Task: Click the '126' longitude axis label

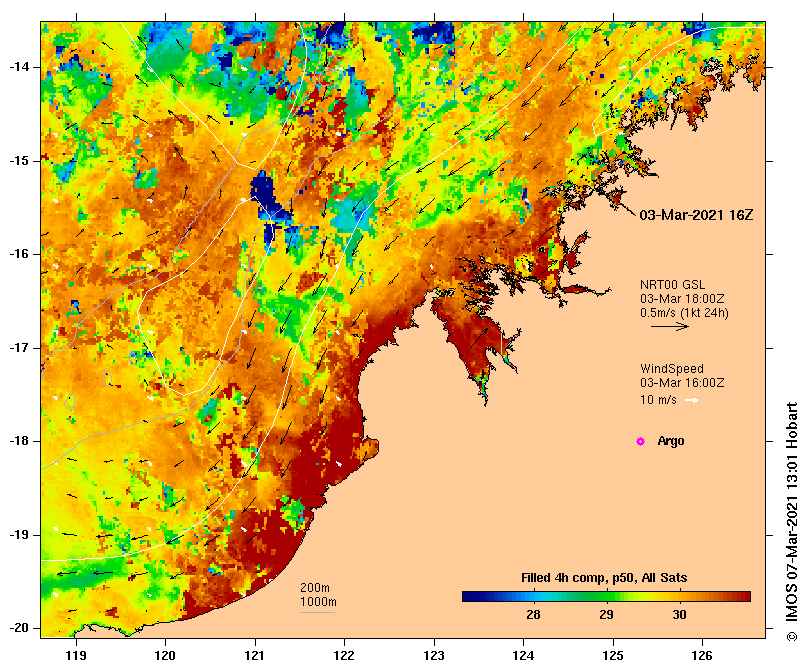Action: coord(702,655)
